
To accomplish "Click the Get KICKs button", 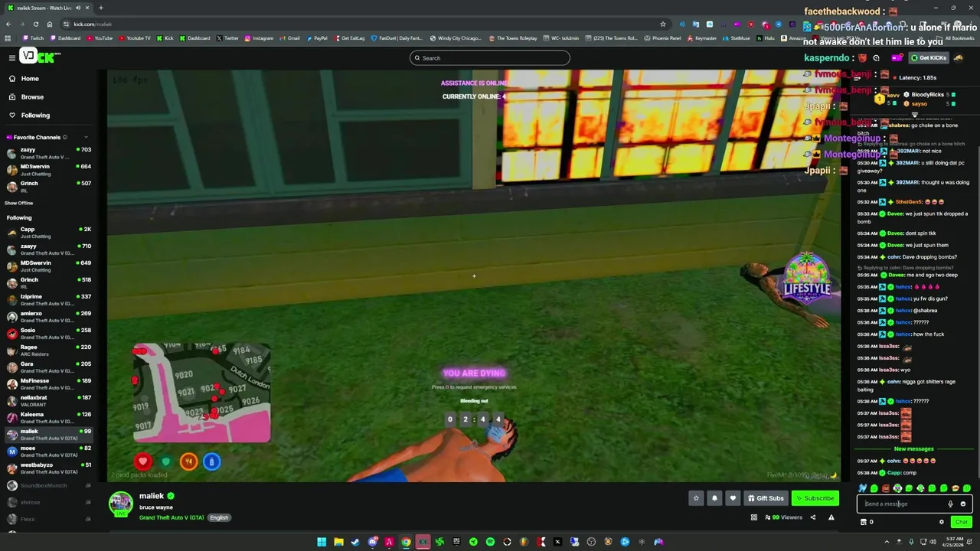I will pyautogui.click(x=929, y=58).
